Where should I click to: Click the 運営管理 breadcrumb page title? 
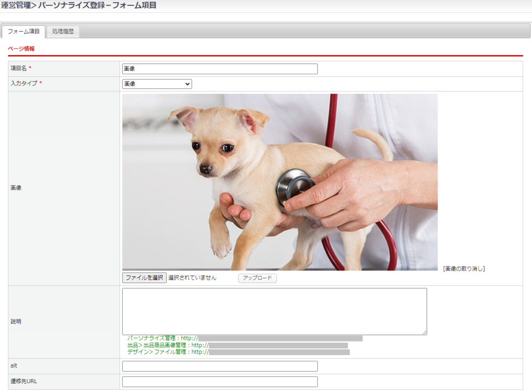[79, 5]
